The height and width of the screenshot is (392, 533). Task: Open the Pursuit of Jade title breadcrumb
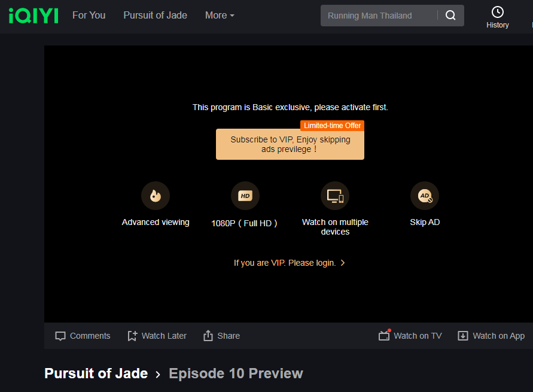click(96, 373)
